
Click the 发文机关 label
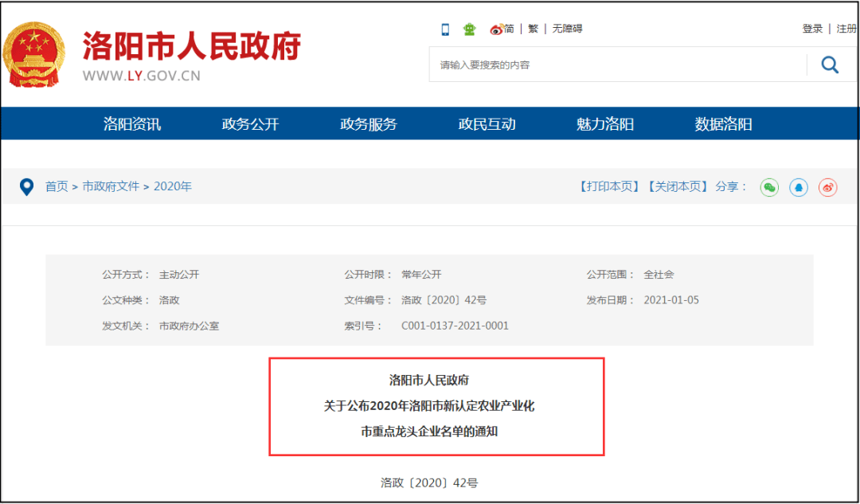pos(126,326)
